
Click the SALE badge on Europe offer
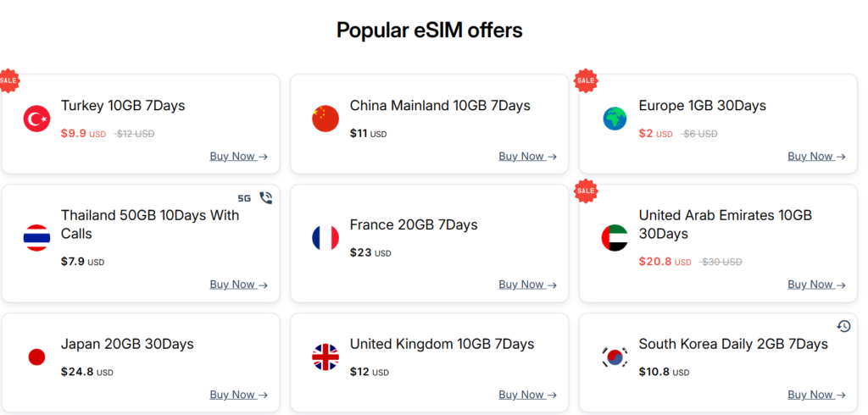coord(586,80)
